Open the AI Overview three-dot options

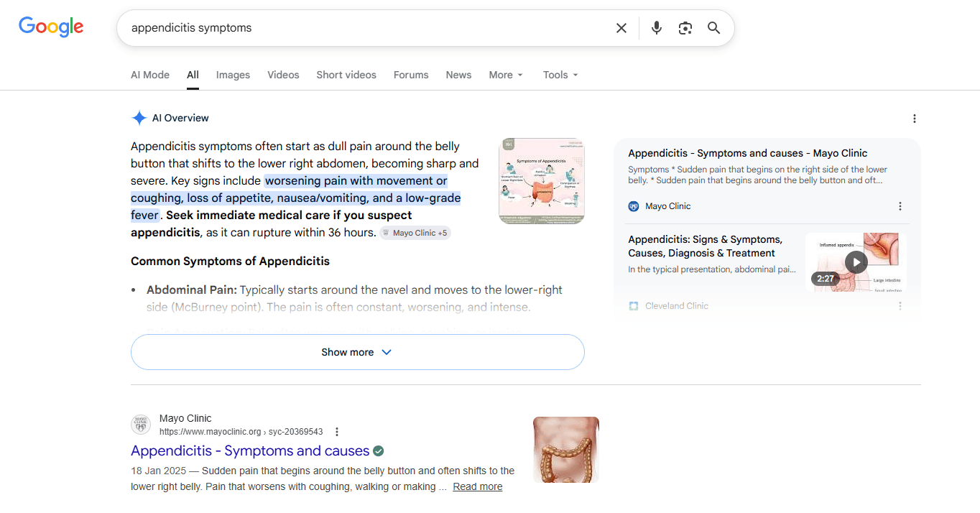pyautogui.click(x=914, y=119)
